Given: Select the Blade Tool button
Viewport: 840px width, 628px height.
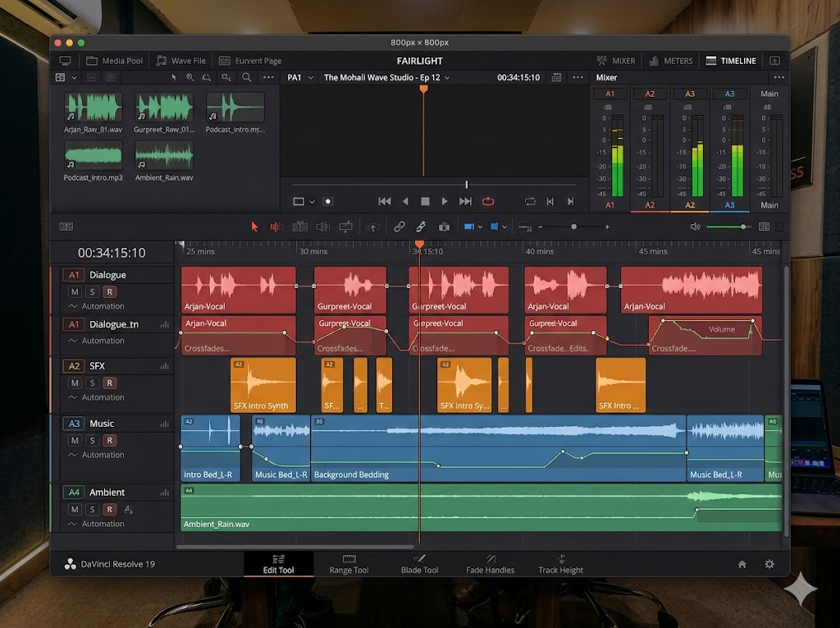Looking at the screenshot, I should click(419, 564).
